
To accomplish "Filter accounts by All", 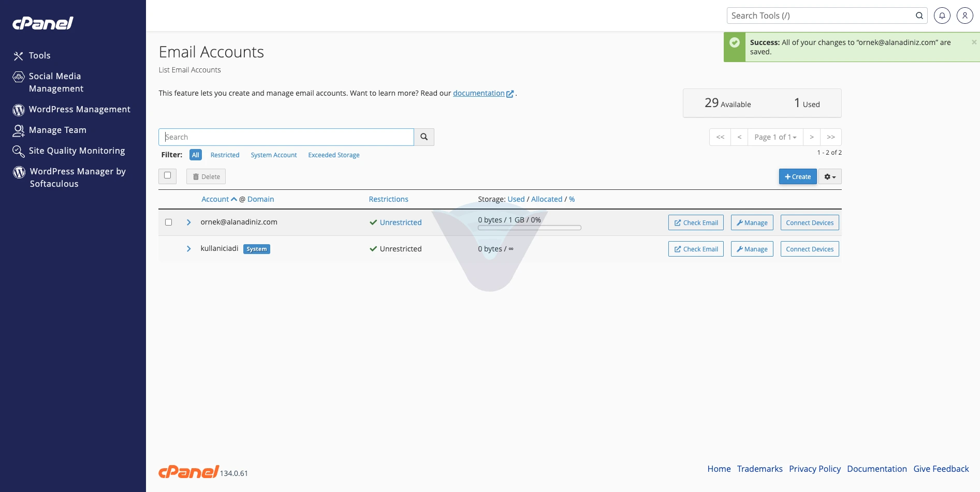I will 196,155.
